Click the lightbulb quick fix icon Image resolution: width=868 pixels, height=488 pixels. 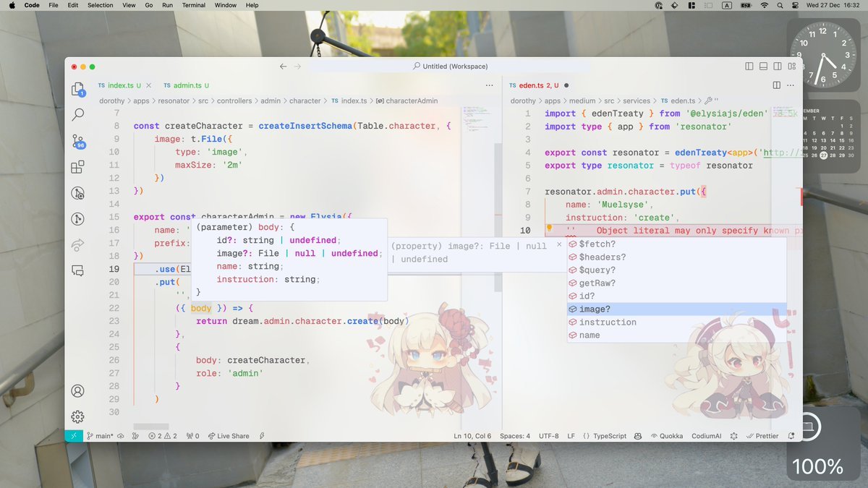(549, 229)
